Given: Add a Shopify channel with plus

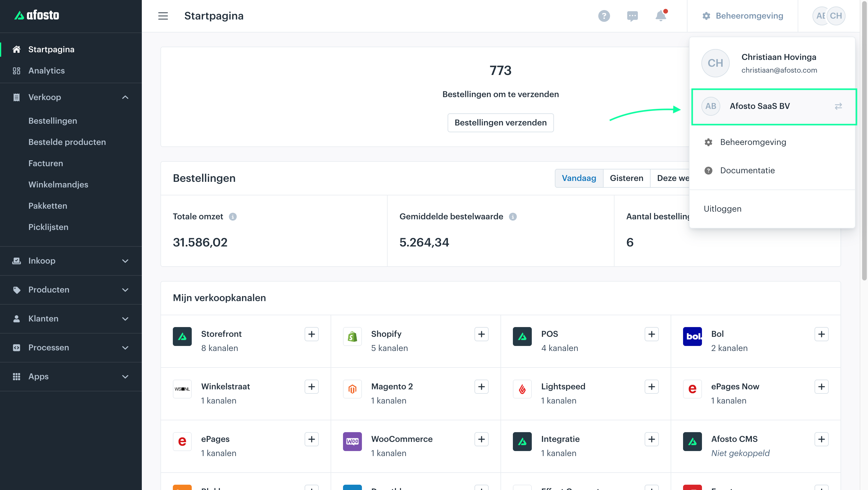Looking at the screenshot, I should tap(481, 334).
